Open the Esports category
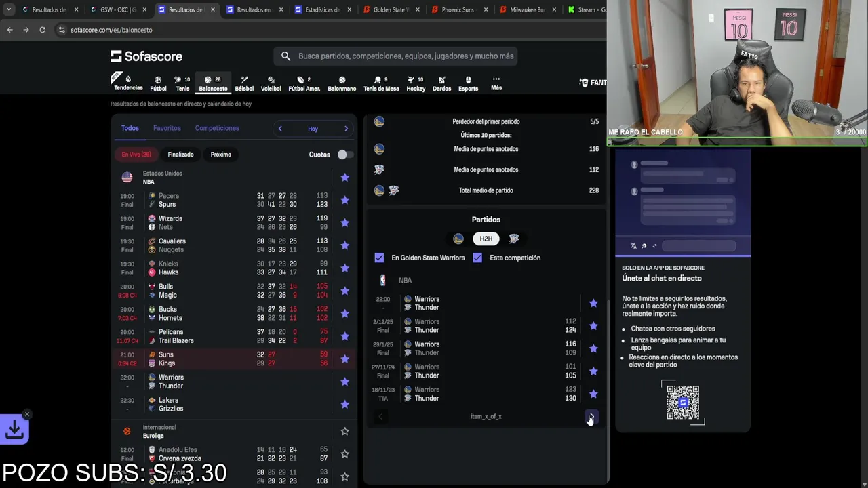 pos(468,83)
